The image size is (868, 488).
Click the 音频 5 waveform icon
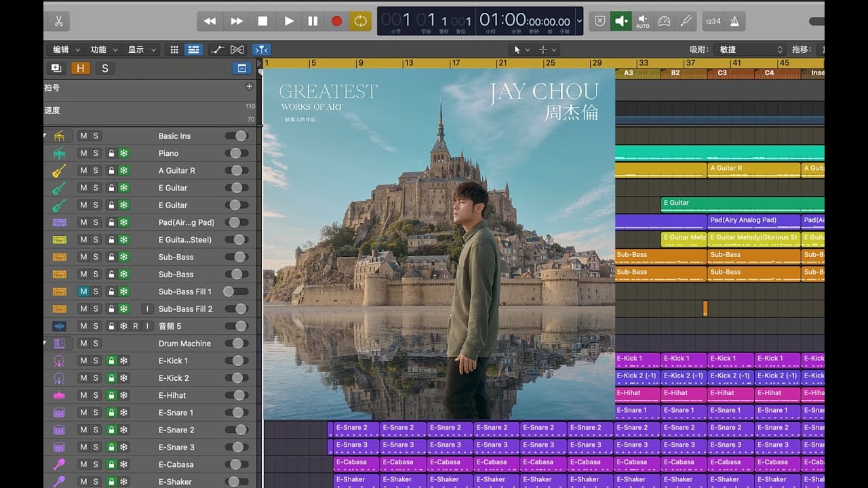(x=59, y=326)
